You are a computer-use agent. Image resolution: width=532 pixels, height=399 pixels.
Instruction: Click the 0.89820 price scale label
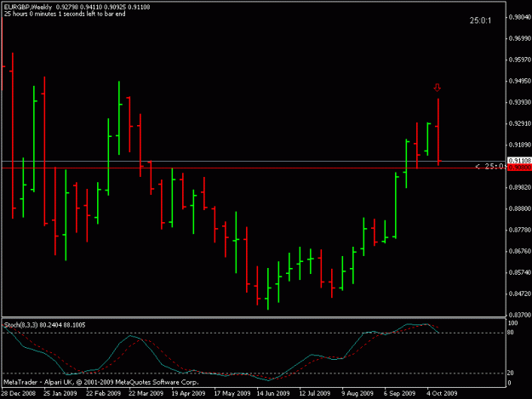pyautogui.click(x=519, y=187)
